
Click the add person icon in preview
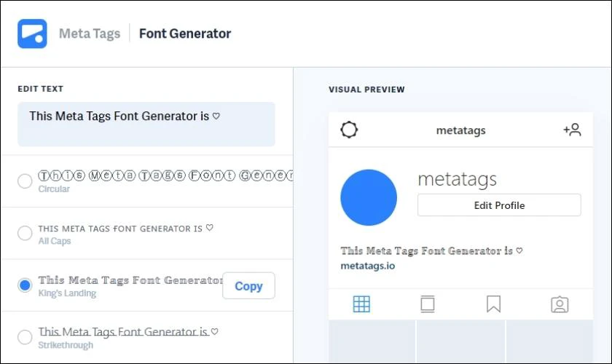pyautogui.click(x=572, y=130)
